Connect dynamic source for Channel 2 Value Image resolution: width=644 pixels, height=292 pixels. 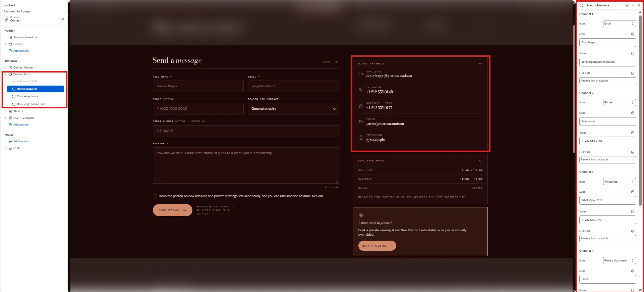point(633,133)
